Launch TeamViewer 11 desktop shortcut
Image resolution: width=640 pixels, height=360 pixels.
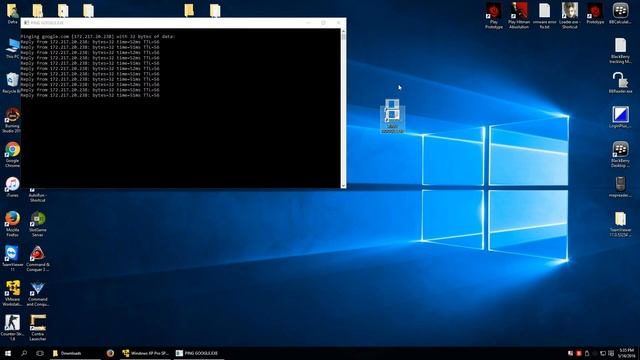(x=12, y=259)
